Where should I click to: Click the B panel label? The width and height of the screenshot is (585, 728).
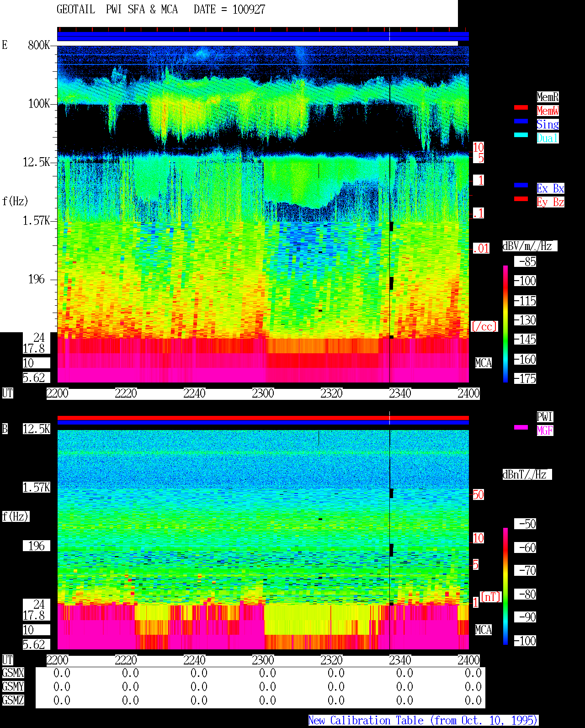pos(5,429)
